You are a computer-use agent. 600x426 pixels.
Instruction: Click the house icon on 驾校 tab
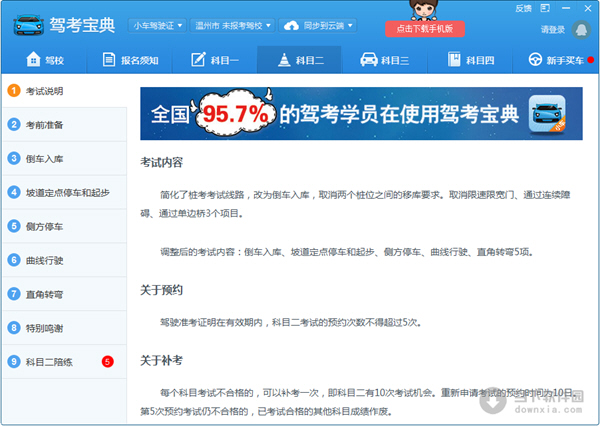point(33,59)
